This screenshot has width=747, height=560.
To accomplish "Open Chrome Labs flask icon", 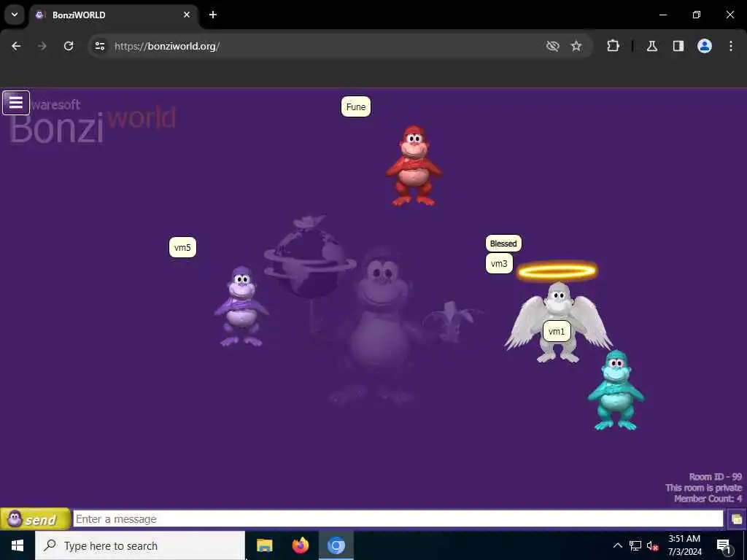I will click(652, 46).
